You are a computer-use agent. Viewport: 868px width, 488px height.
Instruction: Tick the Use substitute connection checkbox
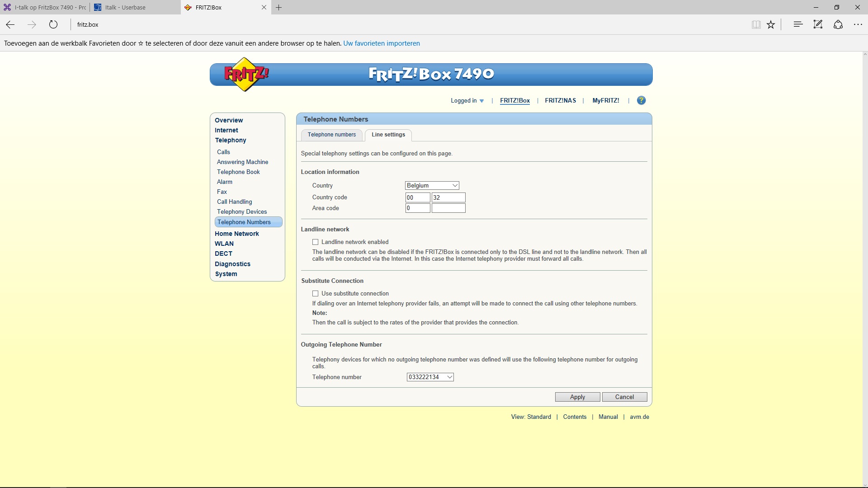pyautogui.click(x=316, y=294)
